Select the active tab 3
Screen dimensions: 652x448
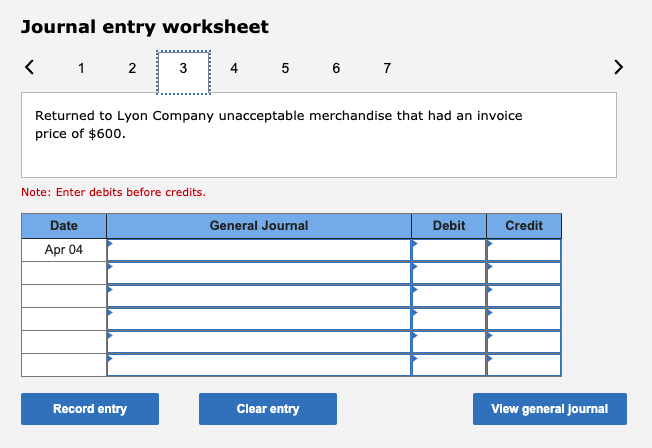coord(183,72)
